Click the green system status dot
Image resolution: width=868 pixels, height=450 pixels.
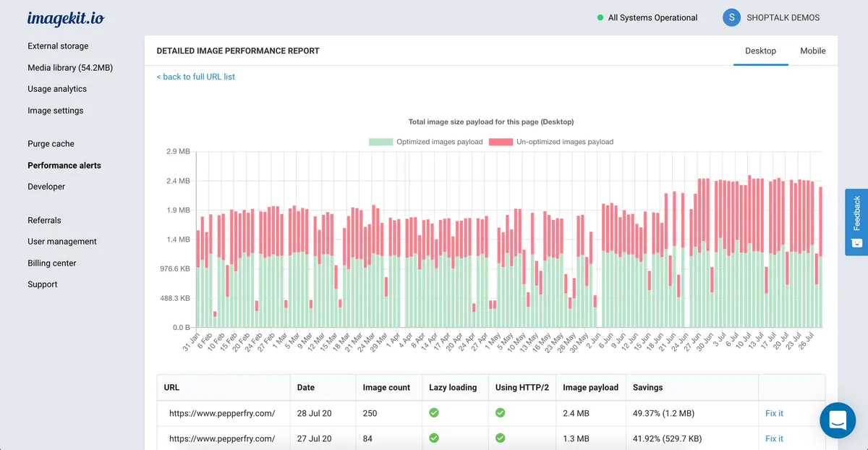tap(600, 18)
